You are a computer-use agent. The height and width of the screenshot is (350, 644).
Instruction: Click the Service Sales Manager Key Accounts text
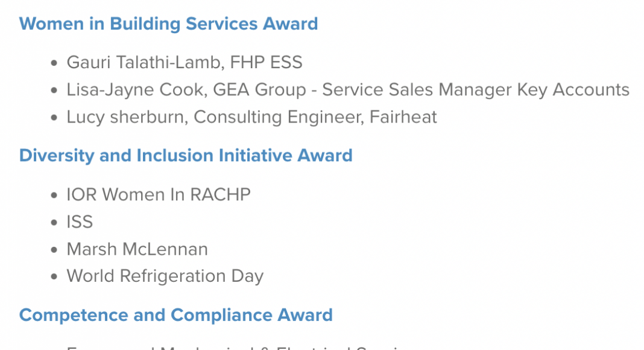476,90
